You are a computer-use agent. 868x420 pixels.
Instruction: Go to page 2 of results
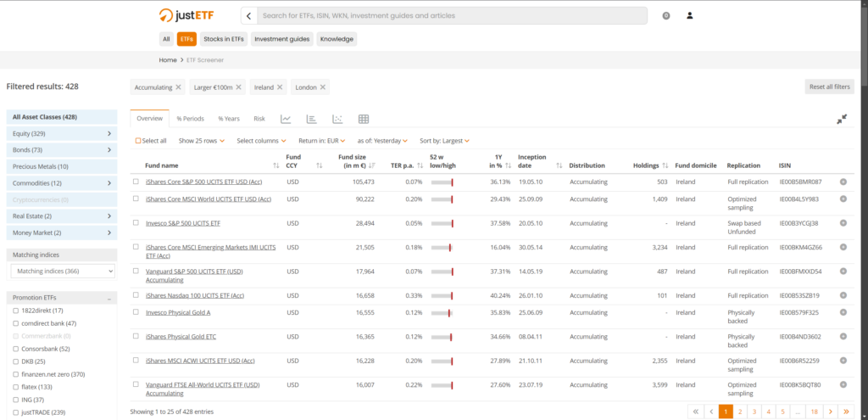tap(739, 412)
